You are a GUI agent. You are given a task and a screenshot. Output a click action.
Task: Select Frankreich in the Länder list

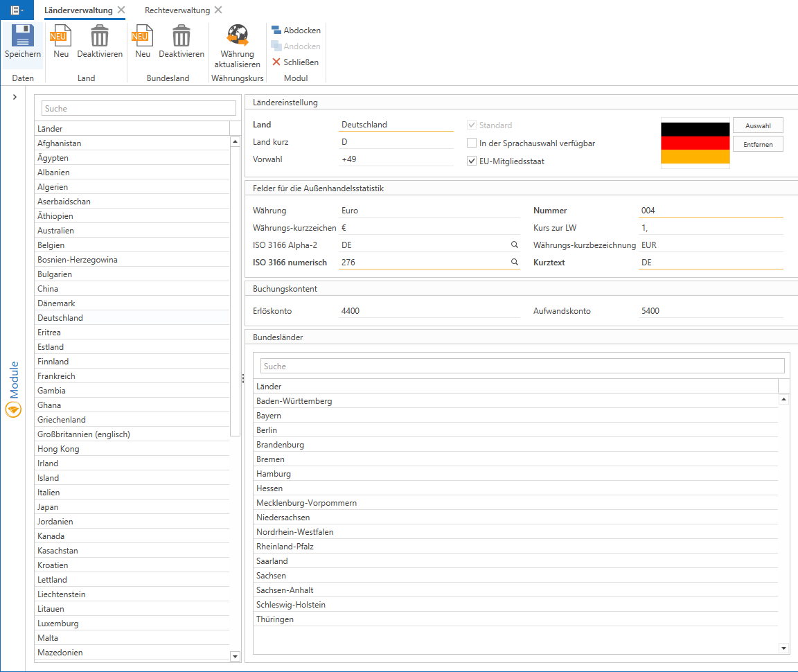tap(57, 376)
